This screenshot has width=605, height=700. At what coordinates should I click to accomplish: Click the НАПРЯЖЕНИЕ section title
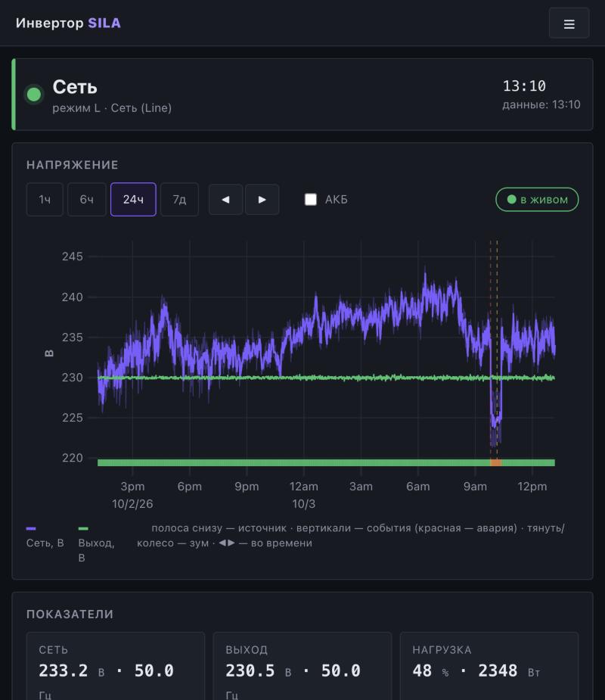[x=73, y=165]
